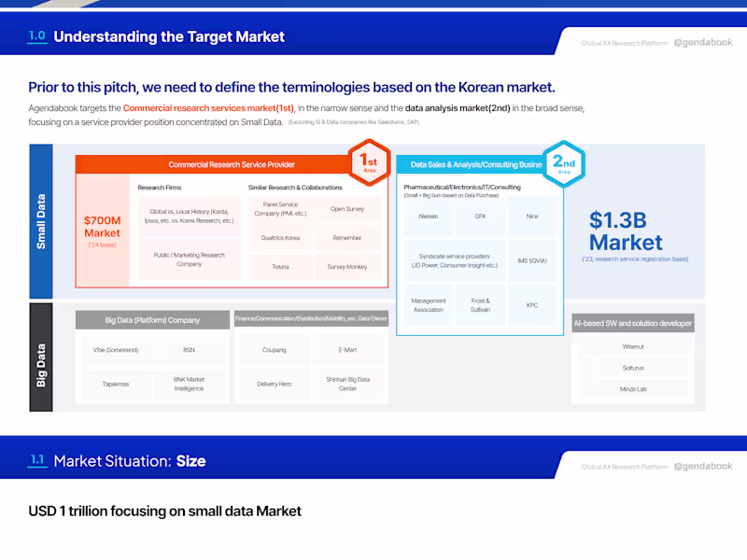Viewport: 747px width, 560px height.
Task: Click 'Commercial Research Service Provider' orange header
Action: [x=232, y=165]
